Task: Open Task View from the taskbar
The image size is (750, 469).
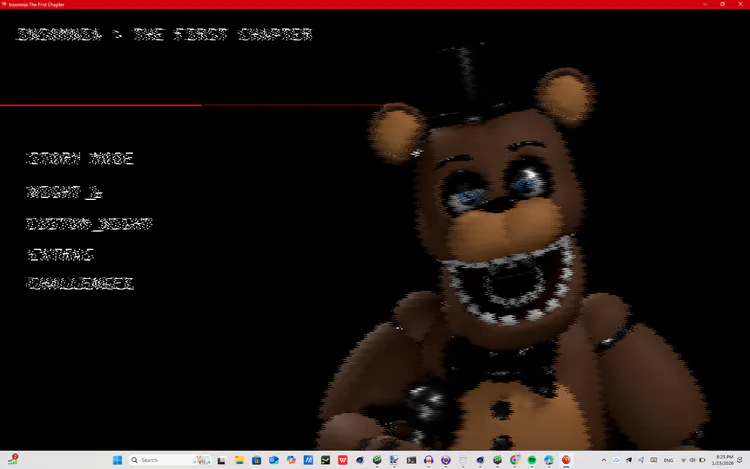Action: click(x=221, y=460)
